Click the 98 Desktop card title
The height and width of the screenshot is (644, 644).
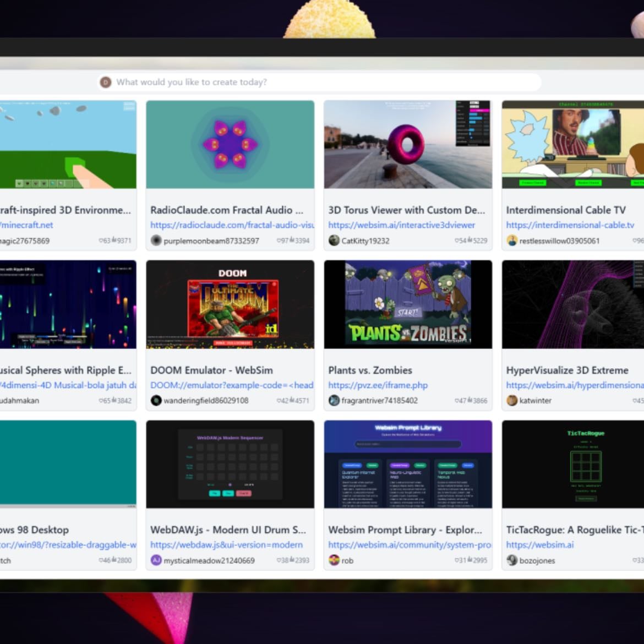coord(35,530)
